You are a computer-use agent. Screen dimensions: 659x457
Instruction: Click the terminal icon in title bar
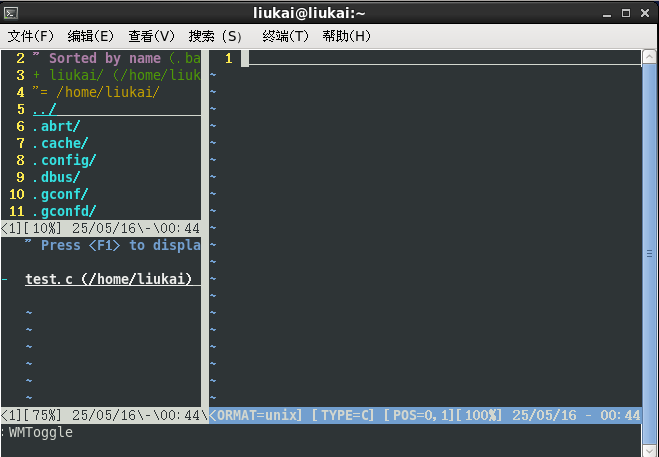(11, 13)
